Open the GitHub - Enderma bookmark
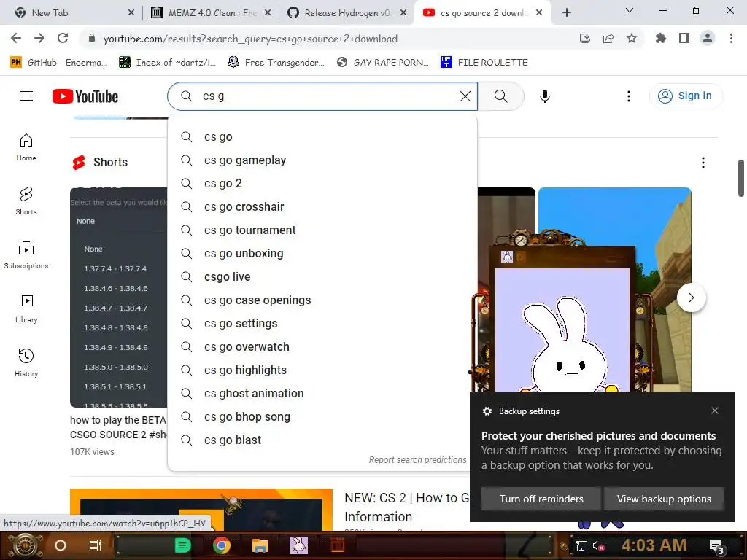The height and width of the screenshot is (560, 747). tap(58, 63)
